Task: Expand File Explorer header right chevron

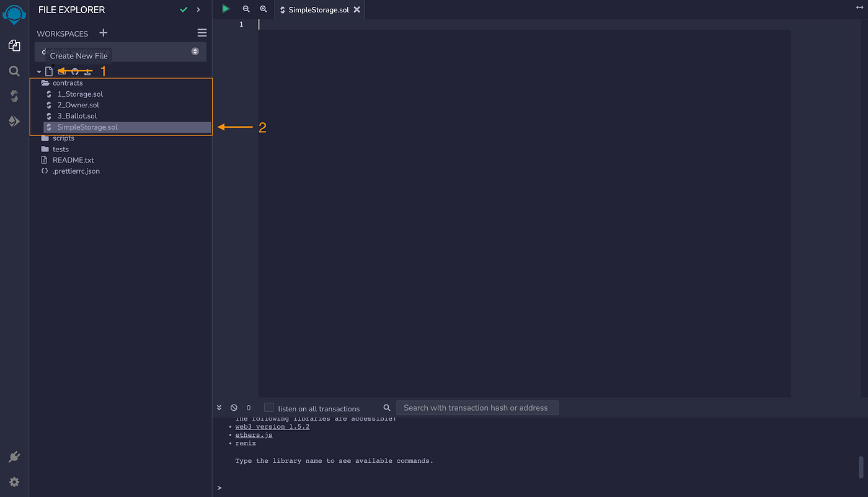Action: (x=198, y=10)
